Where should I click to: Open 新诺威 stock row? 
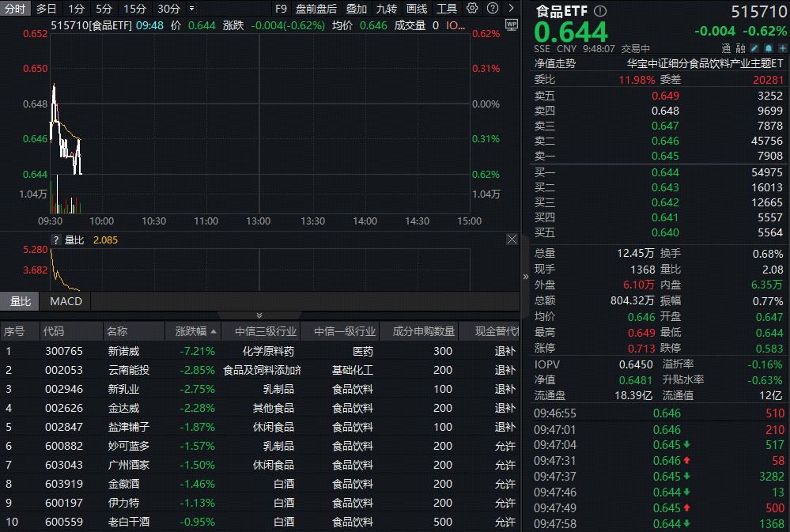pos(123,351)
